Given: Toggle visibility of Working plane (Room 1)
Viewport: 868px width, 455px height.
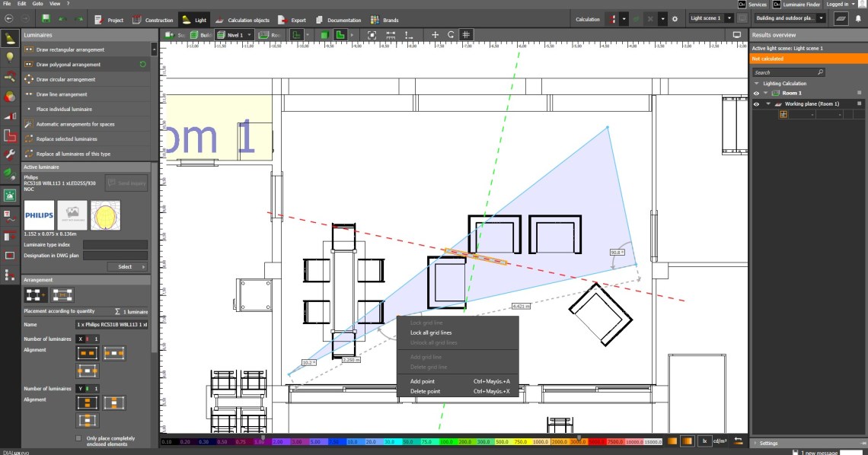Looking at the screenshot, I should coord(756,103).
